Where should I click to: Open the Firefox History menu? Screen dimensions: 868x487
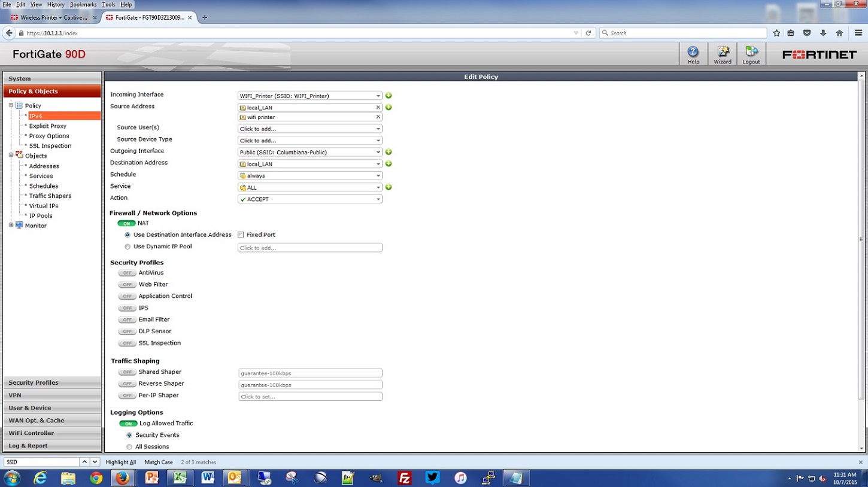pos(56,4)
